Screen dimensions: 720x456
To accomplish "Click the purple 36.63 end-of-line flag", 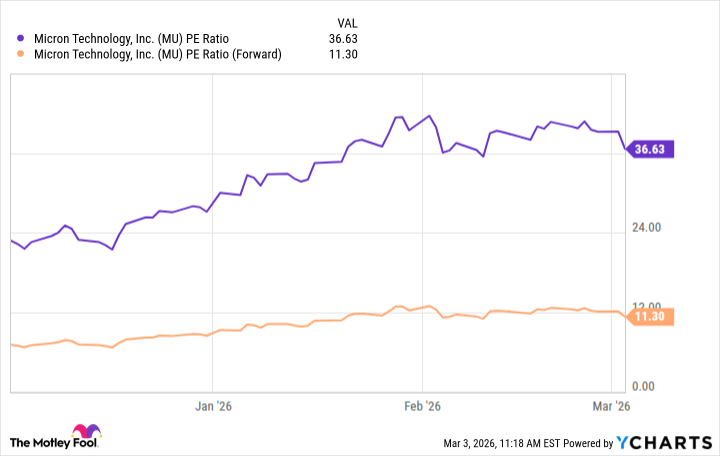I will pos(650,149).
